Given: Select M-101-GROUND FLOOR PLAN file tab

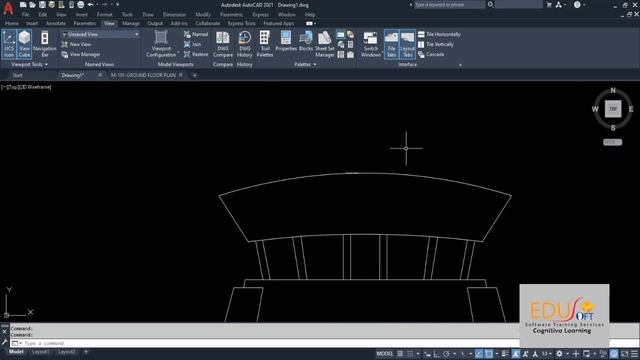Looking at the screenshot, I should (x=143, y=75).
